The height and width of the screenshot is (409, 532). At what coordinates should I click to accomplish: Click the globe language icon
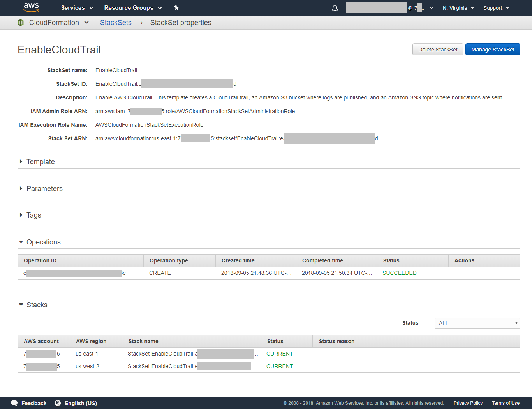pos(58,403)
